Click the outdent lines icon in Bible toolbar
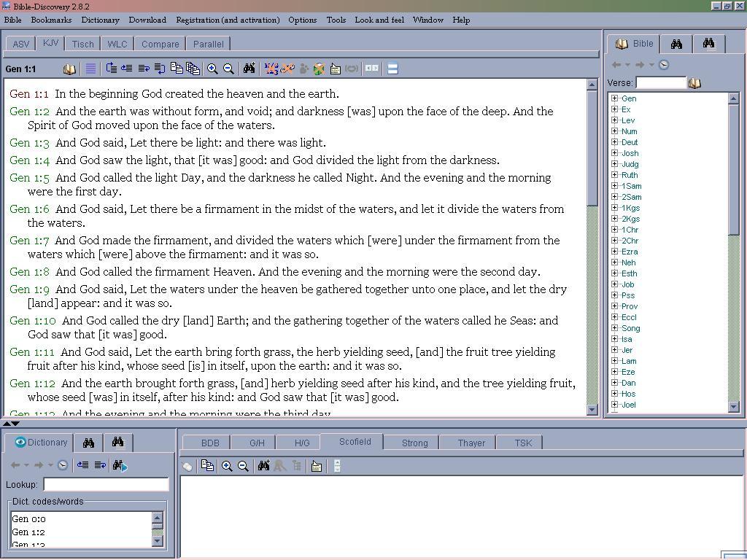 tap(127, 69)
